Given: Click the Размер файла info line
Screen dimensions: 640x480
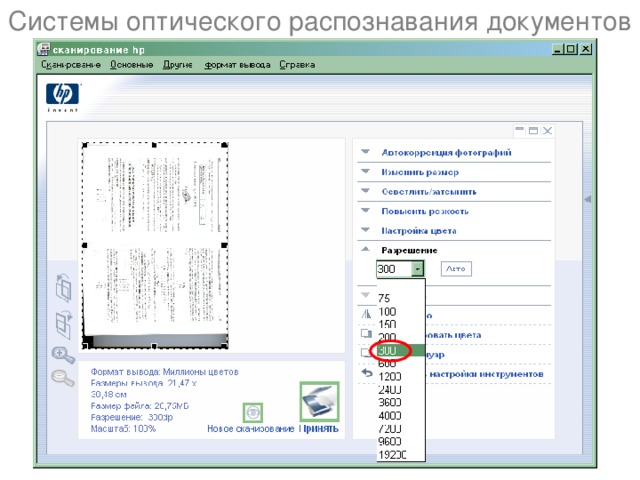Looking at the screenshot, I should (140, 406).
